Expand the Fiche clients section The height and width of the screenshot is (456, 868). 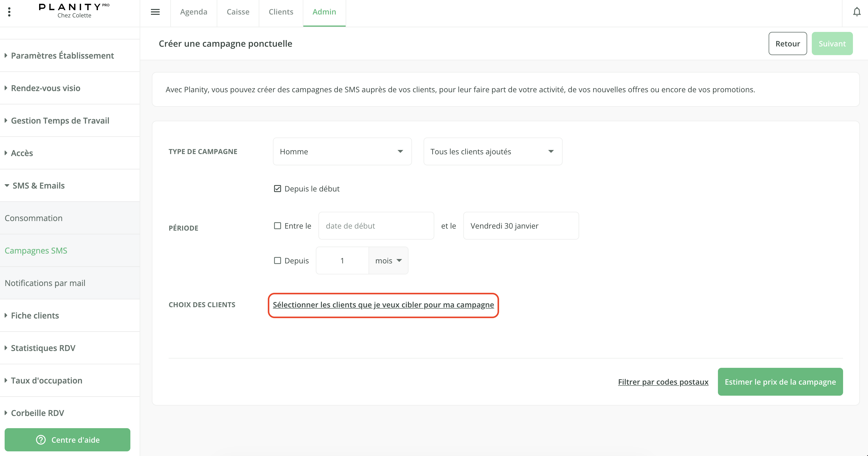(x=35, y=315)
